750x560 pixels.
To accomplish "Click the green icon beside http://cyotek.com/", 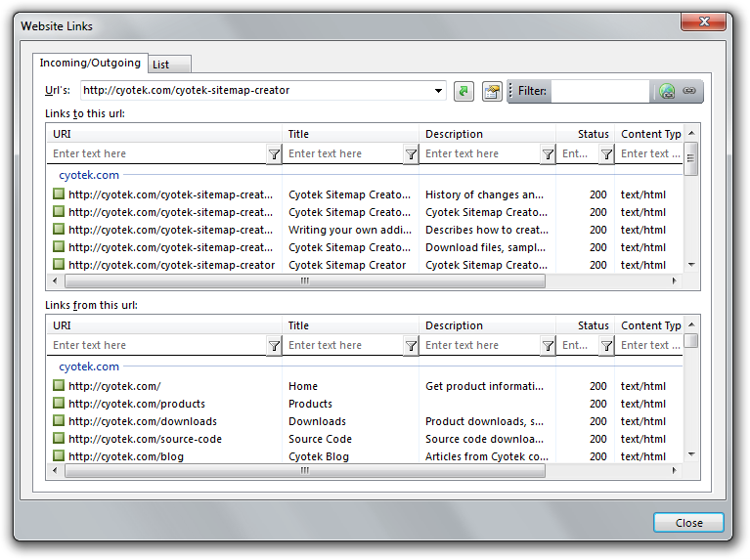I will click(59, 385).
